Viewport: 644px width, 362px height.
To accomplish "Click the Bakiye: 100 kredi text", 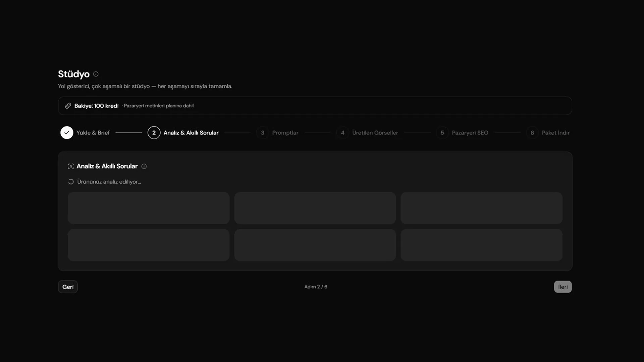I will 96,106.
